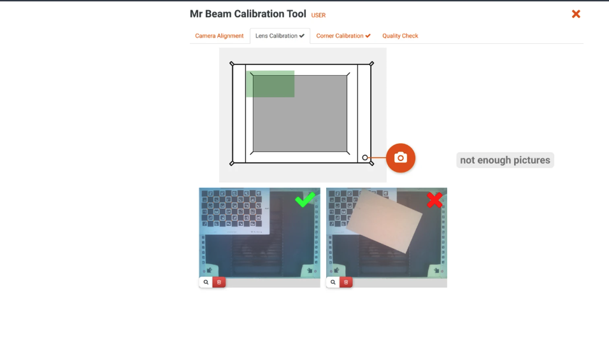Delete the accepted calibration picture with green check

point(219,282)
